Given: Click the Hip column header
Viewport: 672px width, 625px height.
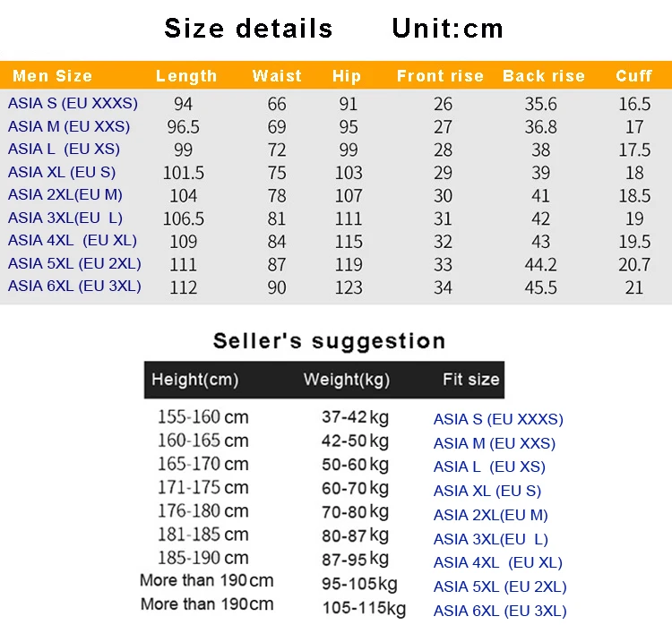Looking at the screenshot, I should [347, 76].
